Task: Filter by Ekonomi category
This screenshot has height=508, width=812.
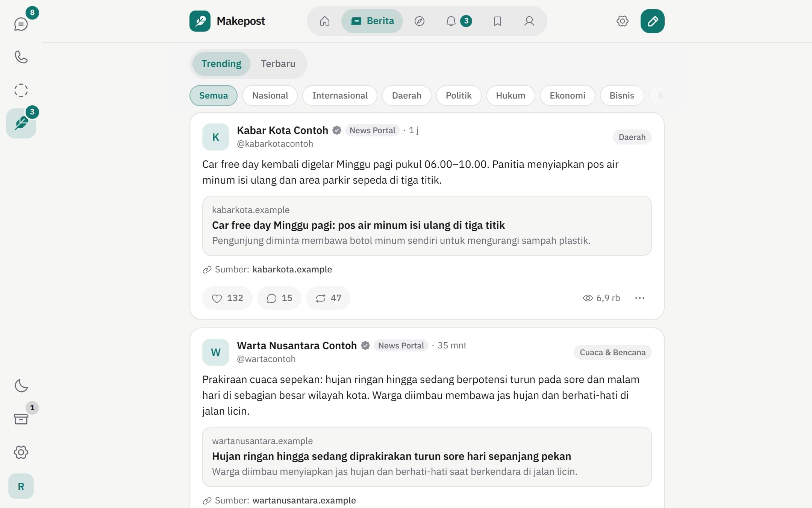Action: click(568, 96)
